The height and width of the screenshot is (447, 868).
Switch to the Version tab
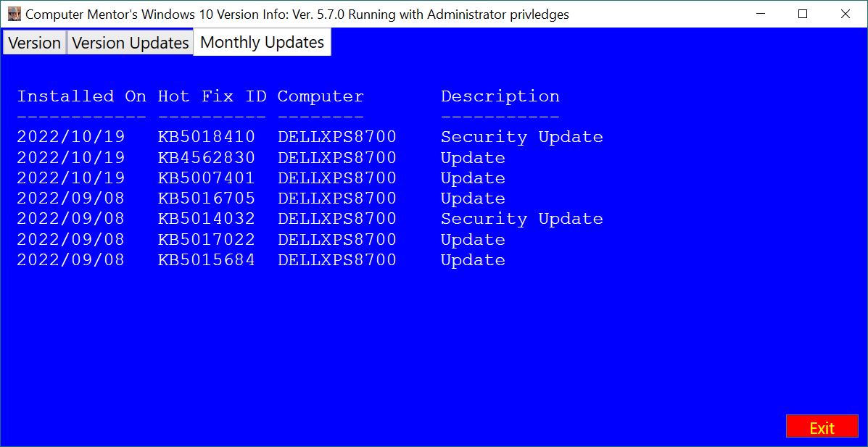click(34, 43)
